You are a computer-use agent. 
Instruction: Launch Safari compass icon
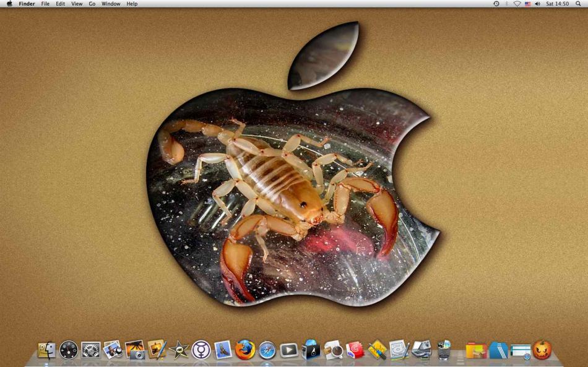pyautogui.click(x=267, y=350)
